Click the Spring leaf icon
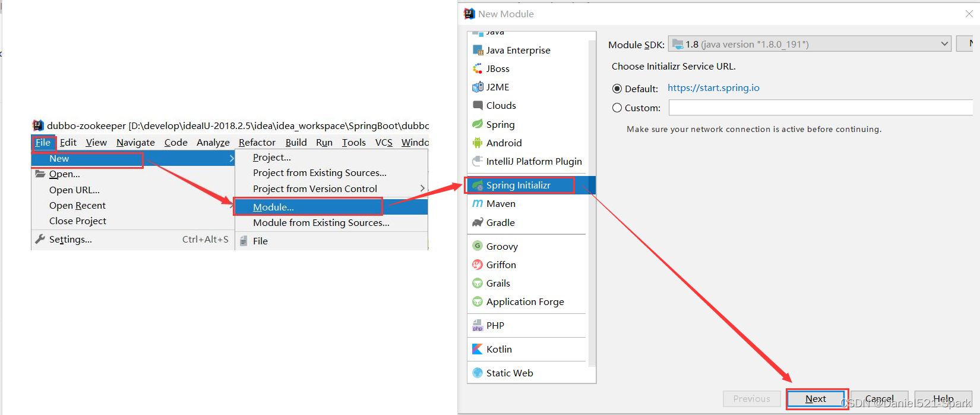980x415 pixels. pyautogui.click(x=478, y=124)
